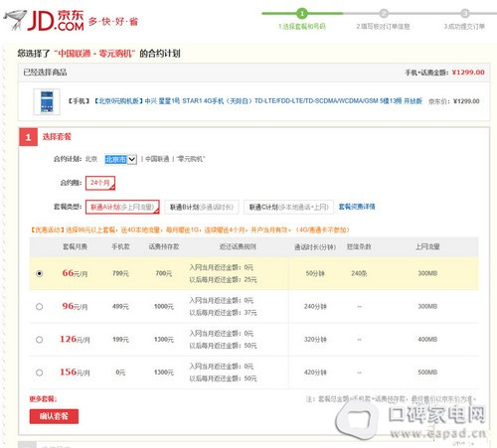Viewport: 497px width, 448px height.
Task: Click the 选择套餐 section heading
Action: (x=57, y=136)
